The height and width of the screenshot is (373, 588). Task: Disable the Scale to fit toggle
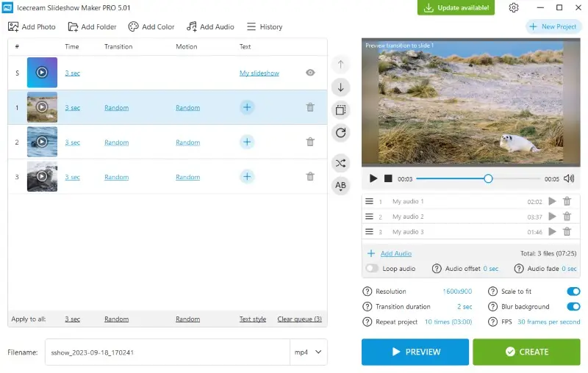pyautogui.click(x=573, y=291)
